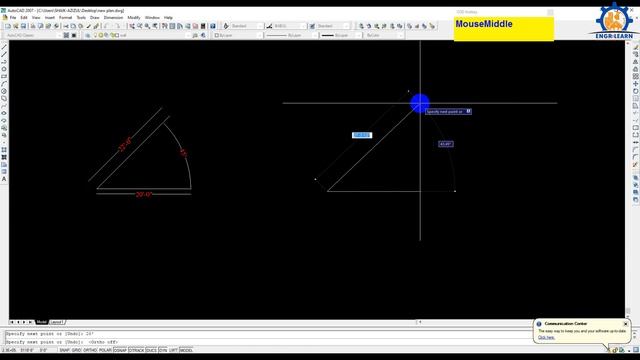640x360 pixels.
Task: Open the Standard text style dropdown
Action: coord(247,26)
